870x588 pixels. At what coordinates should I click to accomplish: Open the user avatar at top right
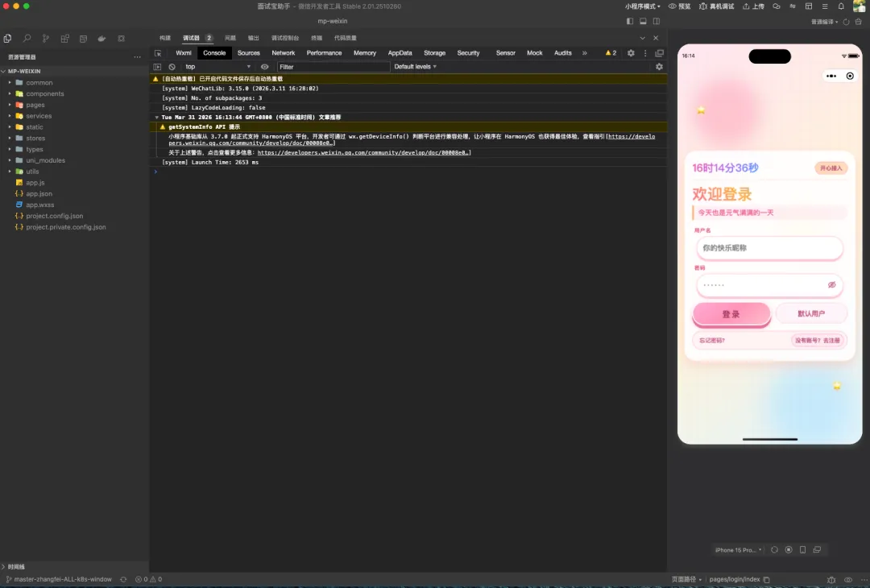coord(859,6)
